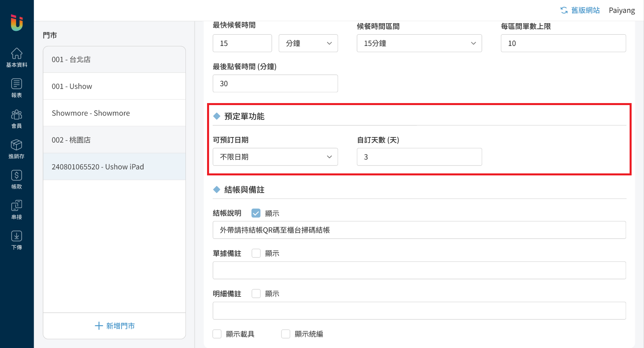Screen dimensions: 644x348
Task: Enable 單據備註 顯示 checkbox
Action: tap(256, 253)
